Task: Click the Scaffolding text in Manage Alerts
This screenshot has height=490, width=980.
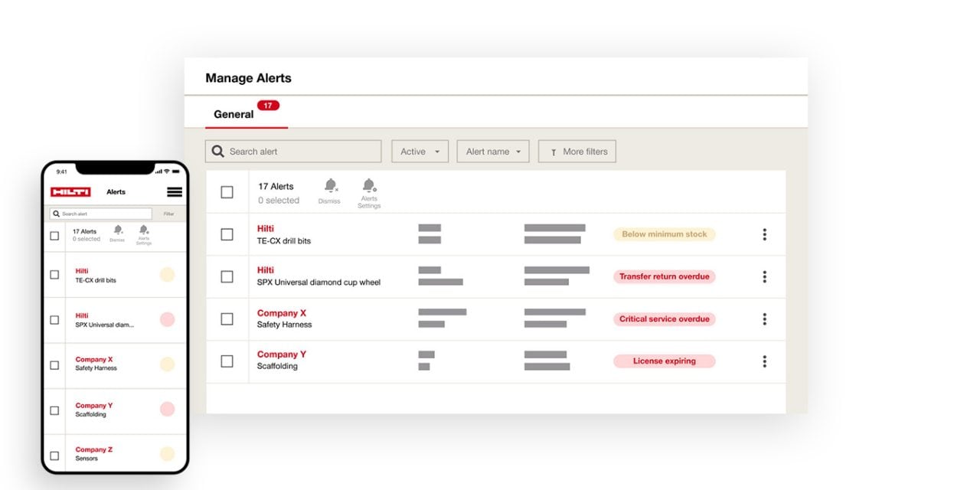Action: click(277, 366)
